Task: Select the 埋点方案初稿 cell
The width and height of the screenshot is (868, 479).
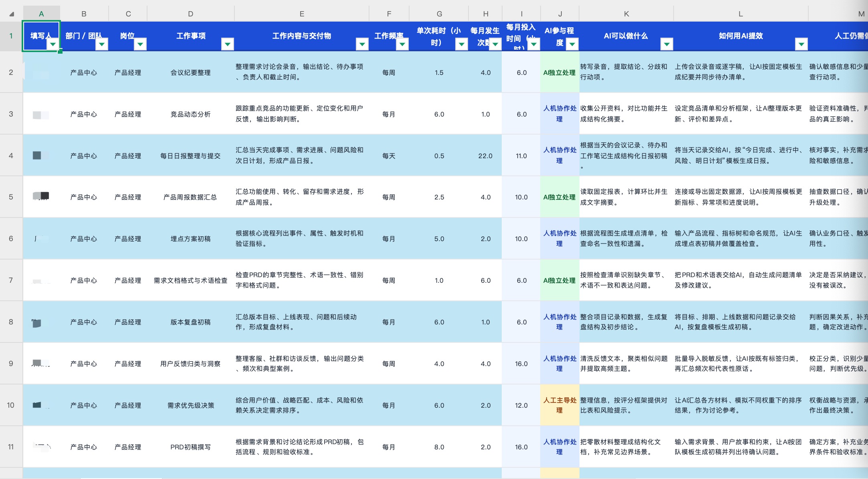Action: (x=191, y=239)
